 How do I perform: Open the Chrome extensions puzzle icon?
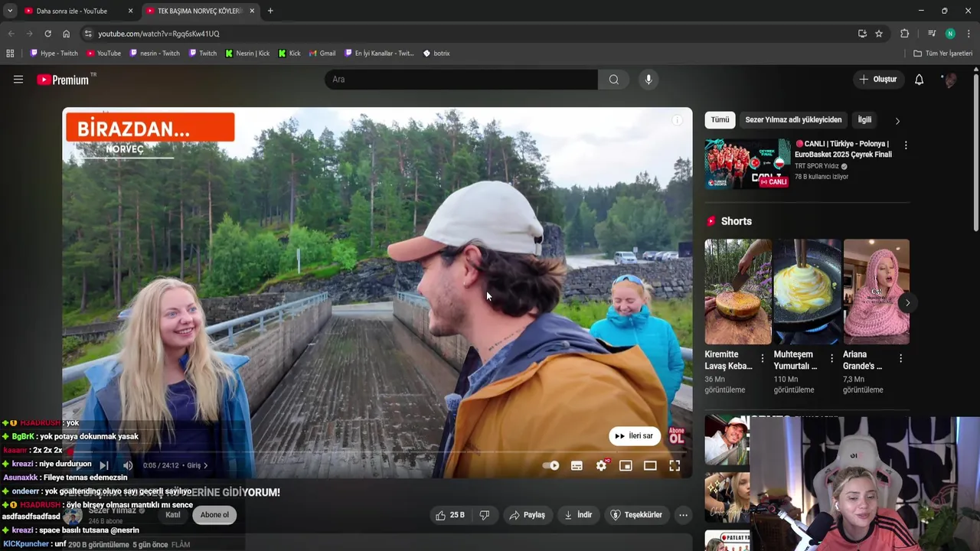[904, 34]
